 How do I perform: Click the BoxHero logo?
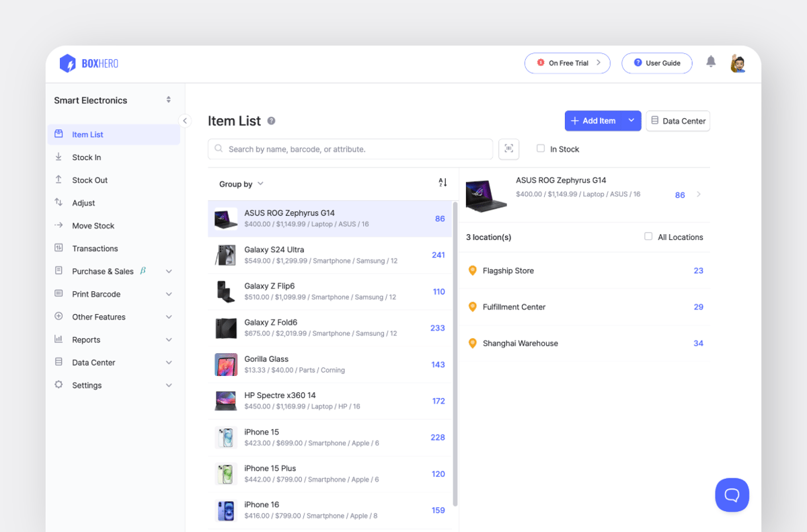[x=87, y=63]
